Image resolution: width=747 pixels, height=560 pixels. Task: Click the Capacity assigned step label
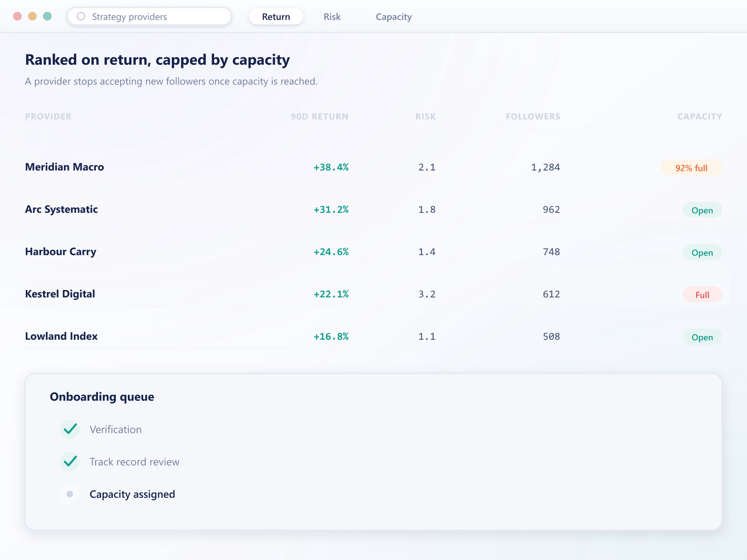point(132,494)
